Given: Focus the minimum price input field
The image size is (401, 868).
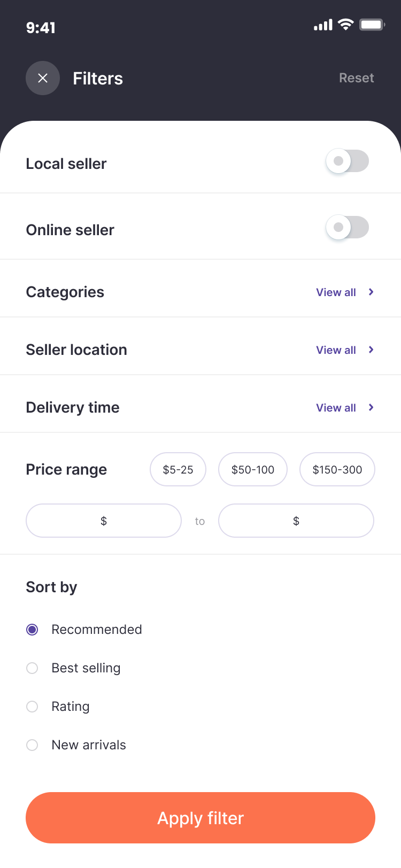Looking at the screenshot, I should click(x=104, y=521).
